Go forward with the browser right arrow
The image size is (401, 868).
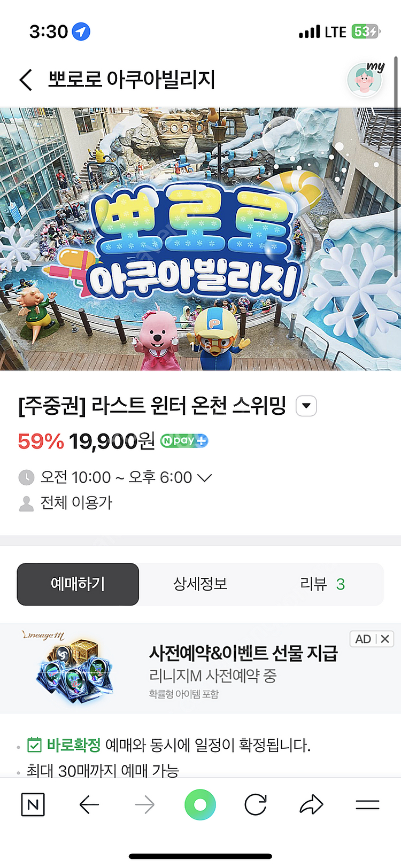click(x=145, y=804)
